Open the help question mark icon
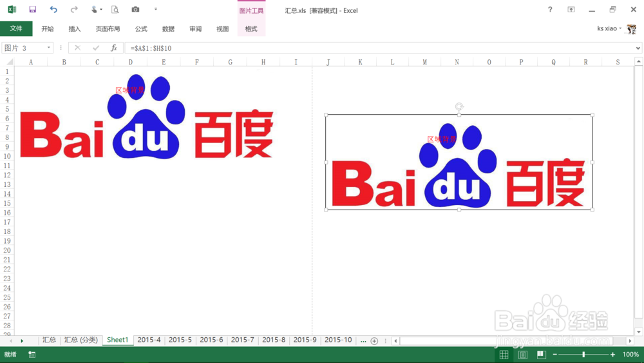 tap(550, 10)
